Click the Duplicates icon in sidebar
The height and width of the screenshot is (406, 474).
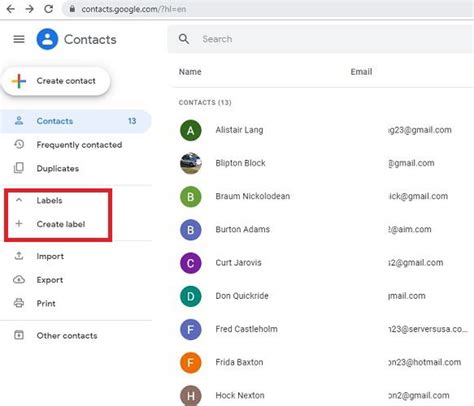[19, 168]
